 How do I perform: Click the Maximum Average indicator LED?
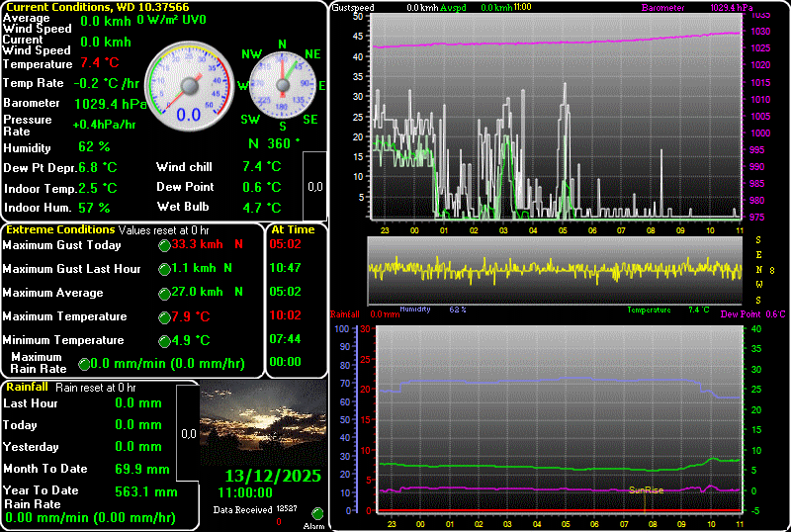164,294
